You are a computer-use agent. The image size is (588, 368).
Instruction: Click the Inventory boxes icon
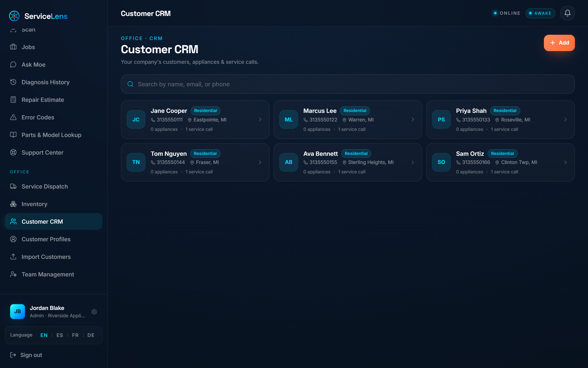click(x=13, y=204)
